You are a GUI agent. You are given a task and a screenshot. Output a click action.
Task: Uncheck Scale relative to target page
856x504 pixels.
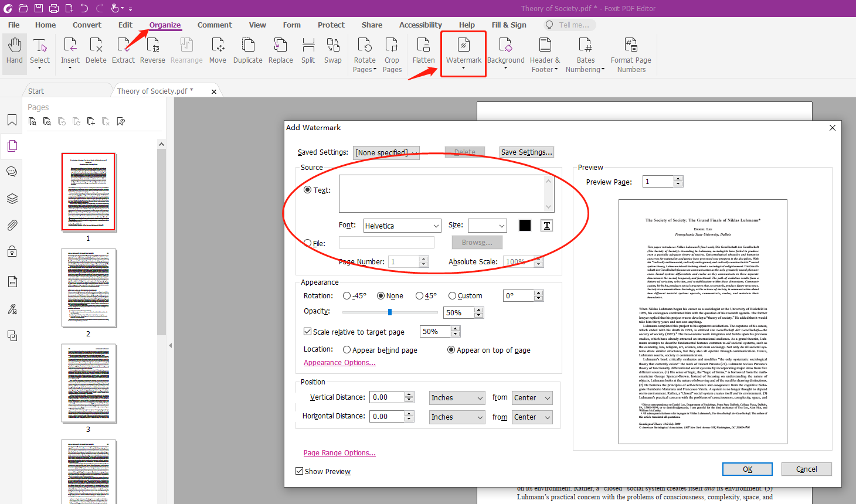(308, 332)
